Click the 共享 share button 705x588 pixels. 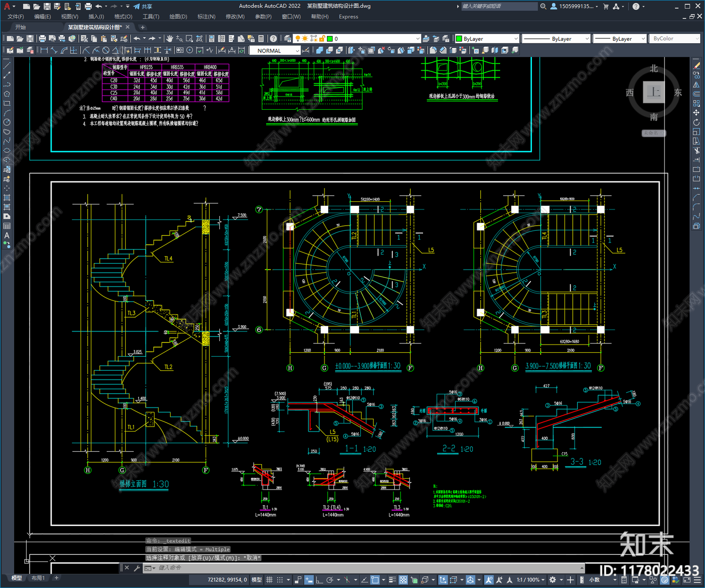143,6
